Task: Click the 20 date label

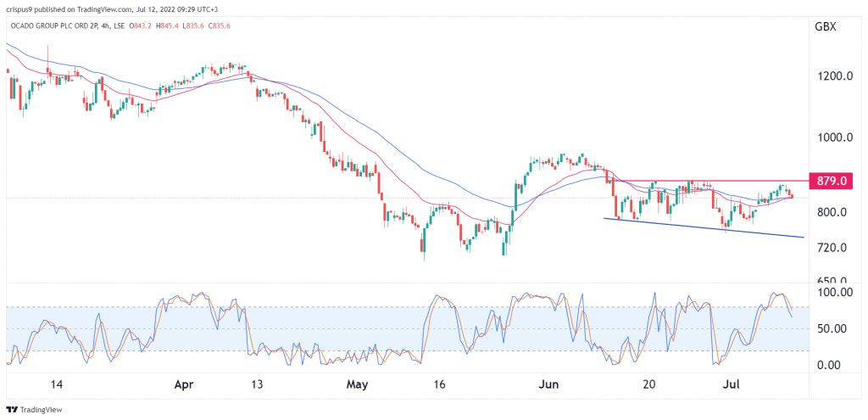Action: click(x=650, y=384)
